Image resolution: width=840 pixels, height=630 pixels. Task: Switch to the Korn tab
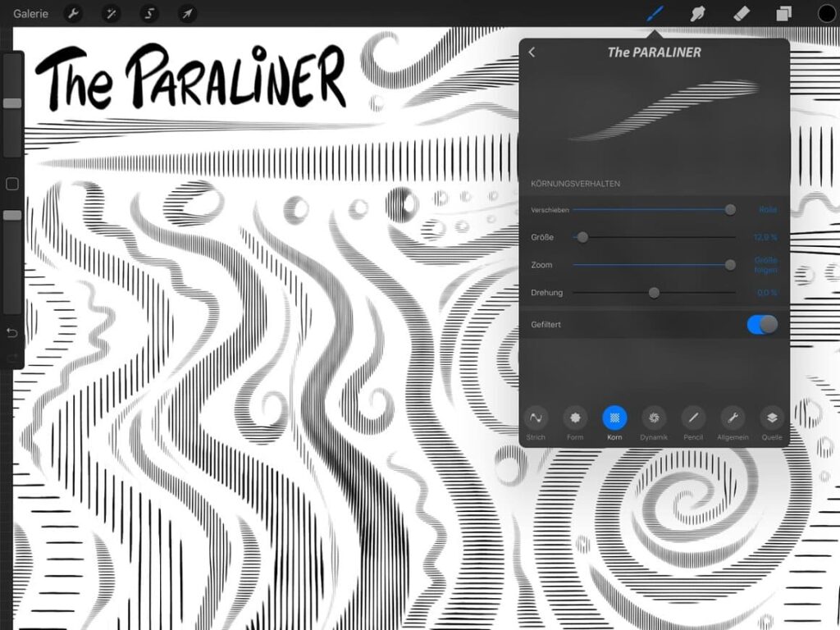614,423
